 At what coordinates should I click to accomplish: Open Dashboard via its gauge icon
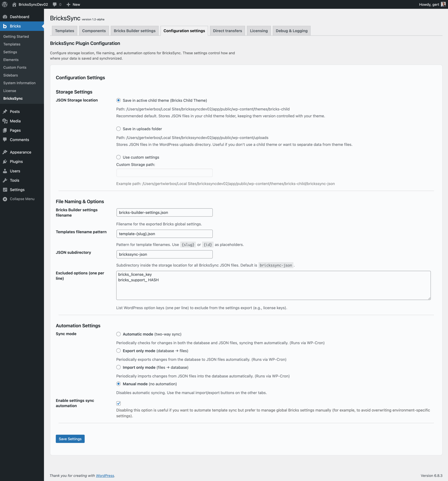coord(5,17)
